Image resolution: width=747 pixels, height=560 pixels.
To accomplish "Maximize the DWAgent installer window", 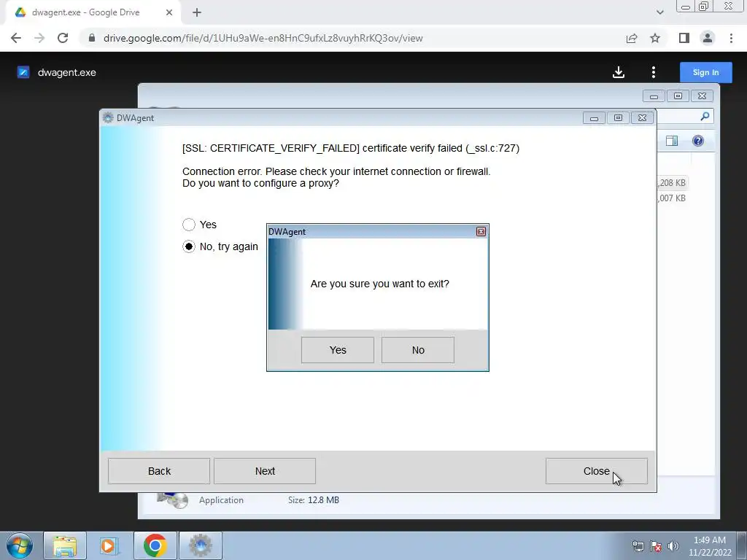I will click(x=618, y=118).
